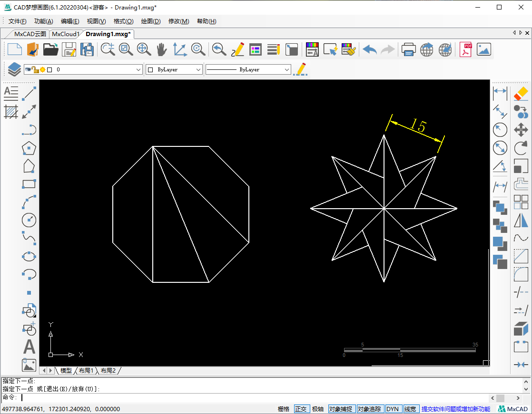Open the 绘图(D) menu
Image resolution: width=532 pixels, height=414 pixels.
tap(151, 21)
